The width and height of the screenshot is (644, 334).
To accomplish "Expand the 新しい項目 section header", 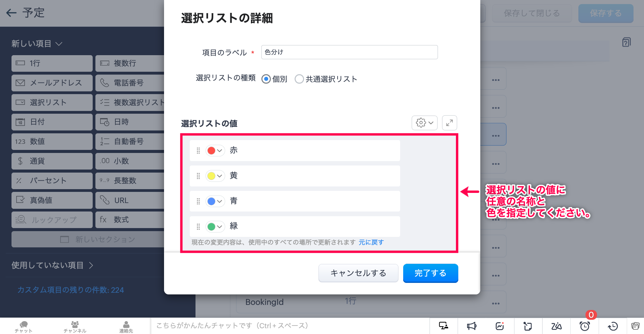I will pos(37,44).
